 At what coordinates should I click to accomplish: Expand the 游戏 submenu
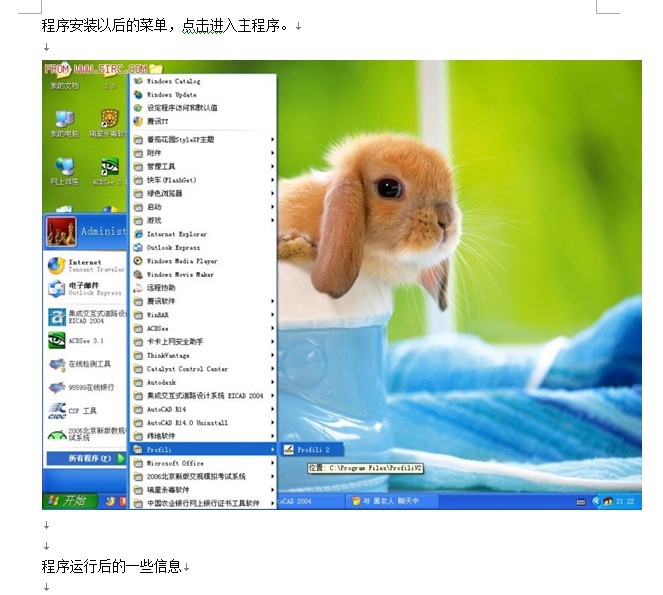(x=203, y=220)
